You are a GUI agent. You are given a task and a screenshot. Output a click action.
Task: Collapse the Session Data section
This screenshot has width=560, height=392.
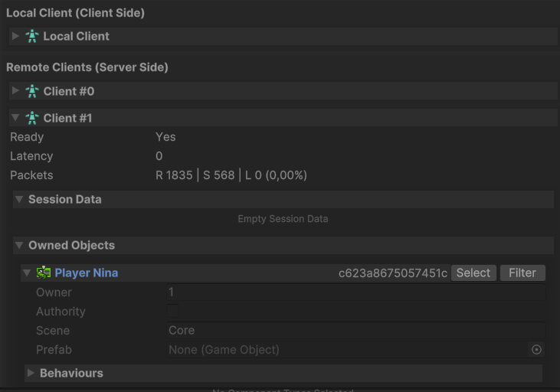[19, 199]
